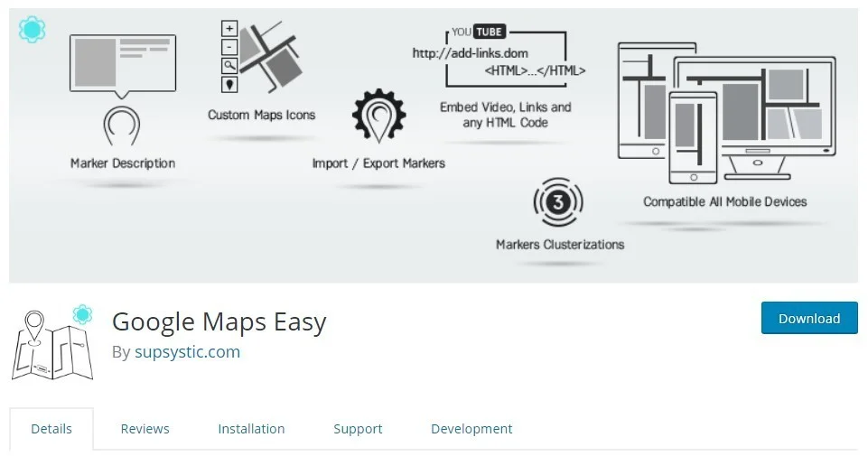Viewport: 868px width, 456px height.
Task: Click the 'http://add-links.dom' text
Action: (x=470, y=53)
